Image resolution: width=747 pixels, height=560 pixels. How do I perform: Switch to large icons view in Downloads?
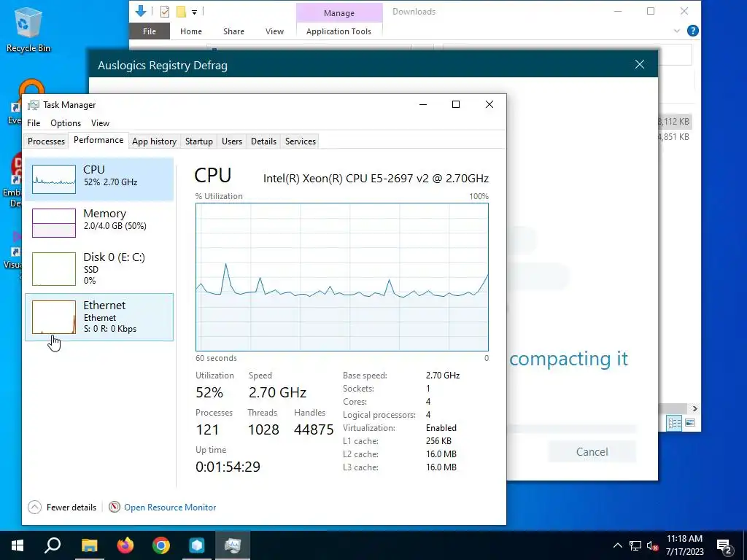(690, 423)
